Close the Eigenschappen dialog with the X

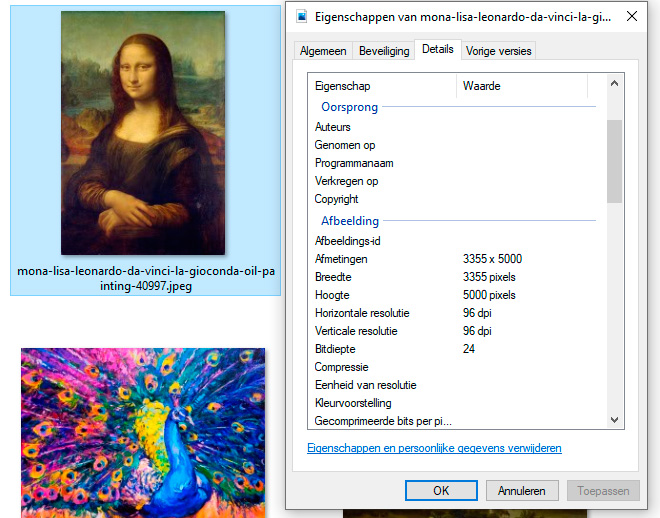[x=632, y=17]
